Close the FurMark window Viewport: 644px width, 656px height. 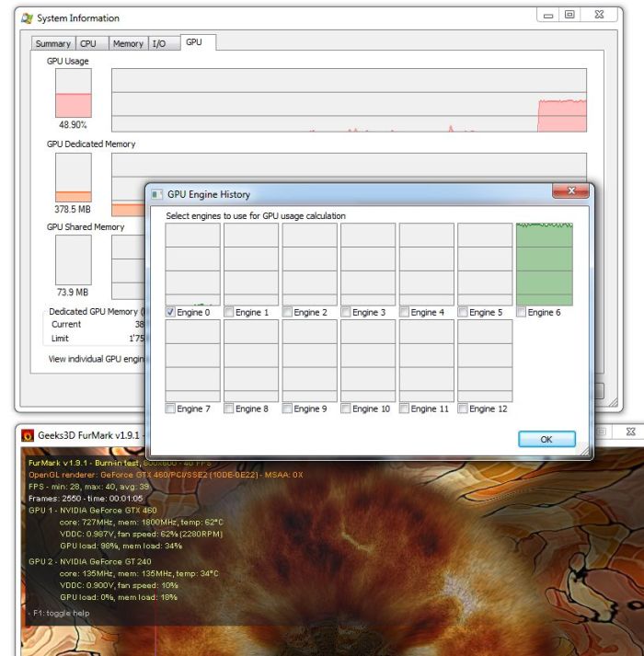coord(630,432)
